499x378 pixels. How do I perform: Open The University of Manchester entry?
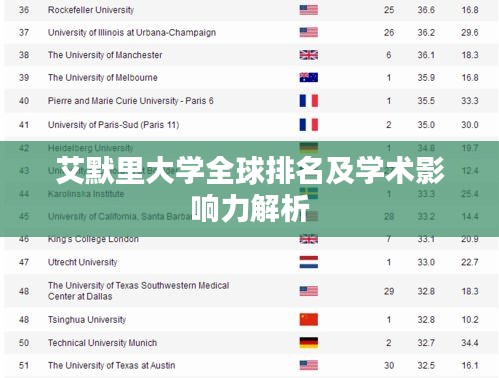105,55
